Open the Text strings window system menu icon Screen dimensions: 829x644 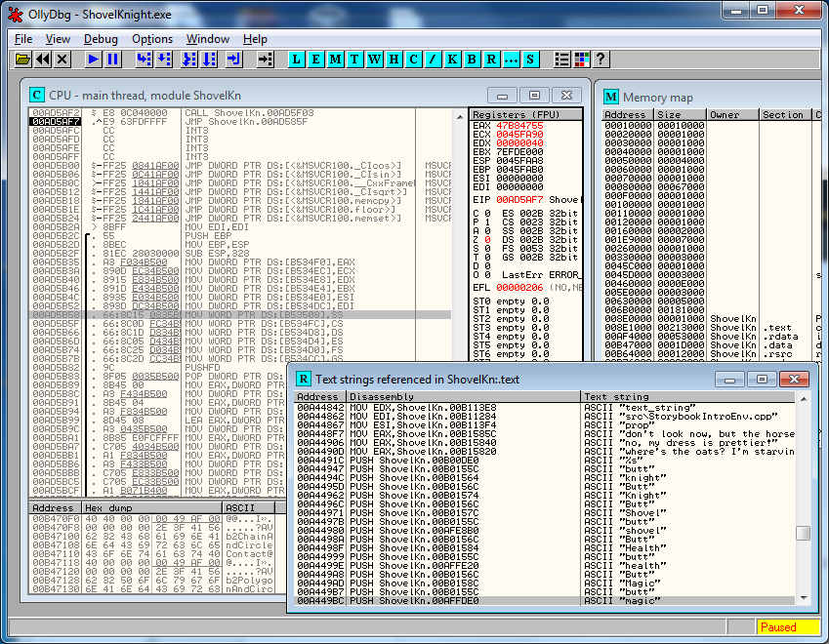[304, 378]
